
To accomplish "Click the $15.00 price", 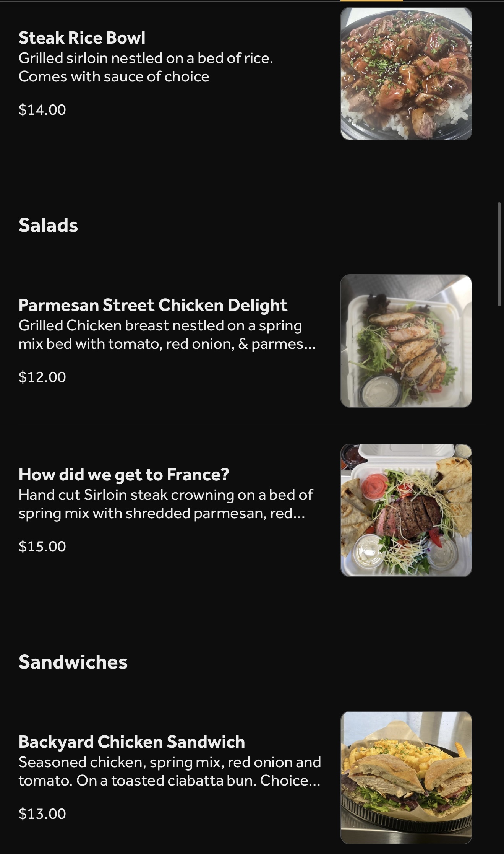I will click(42, 547).
